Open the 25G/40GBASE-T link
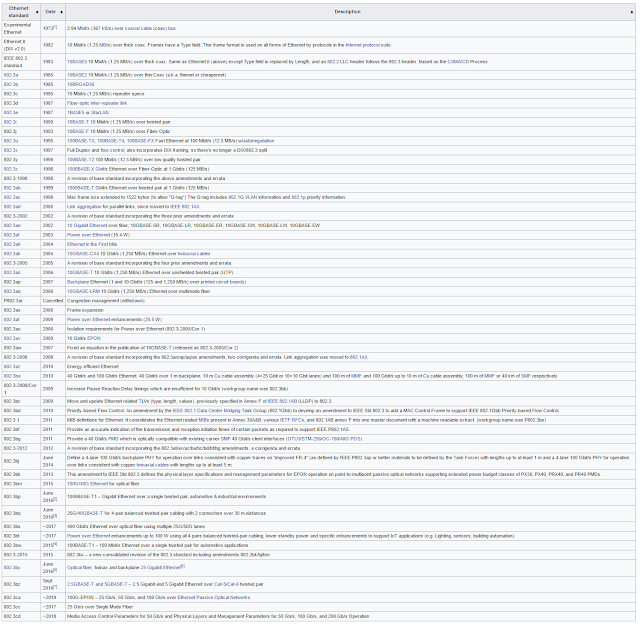Screen dimensions: 640x626 85,513
